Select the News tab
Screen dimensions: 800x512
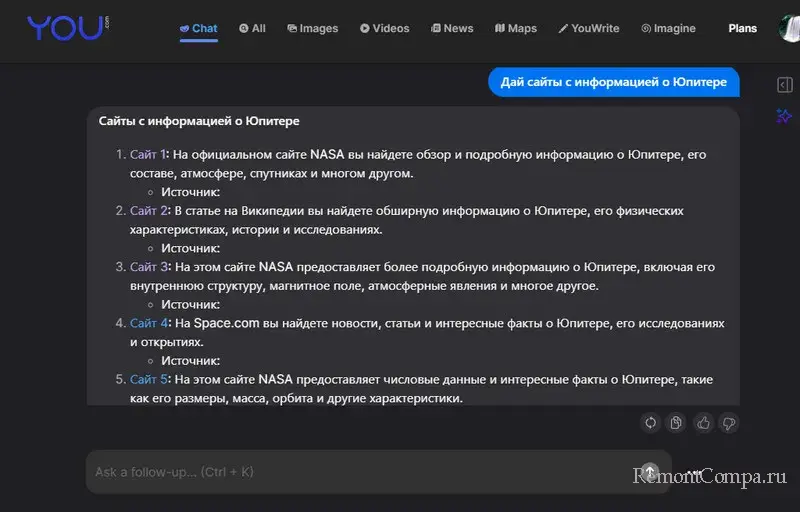tap(452, 28)
